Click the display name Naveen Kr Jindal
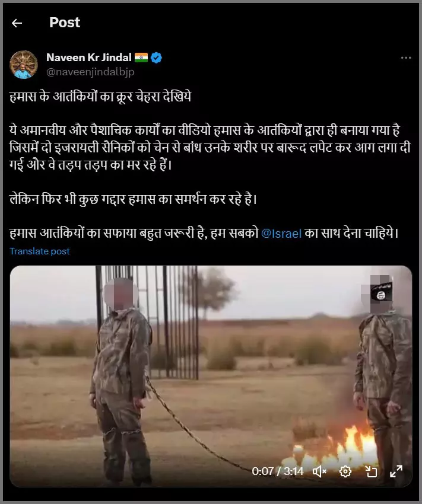This screenshot has height=504, width=422. pyautogui.click(x=89, y=58)
